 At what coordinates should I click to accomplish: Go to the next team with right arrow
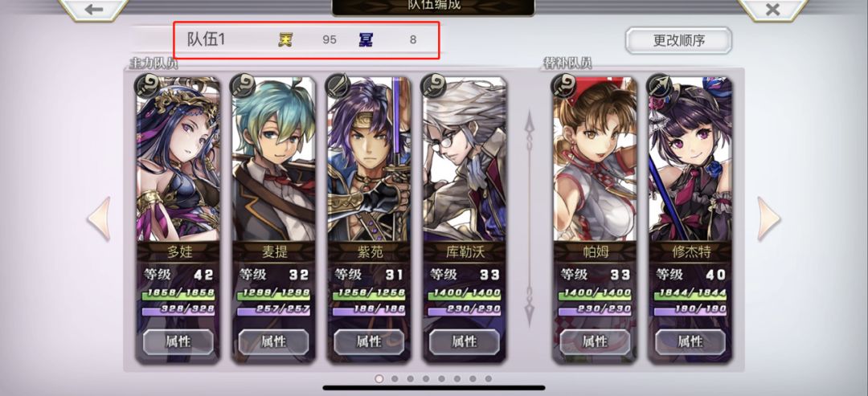pos(769,219)
